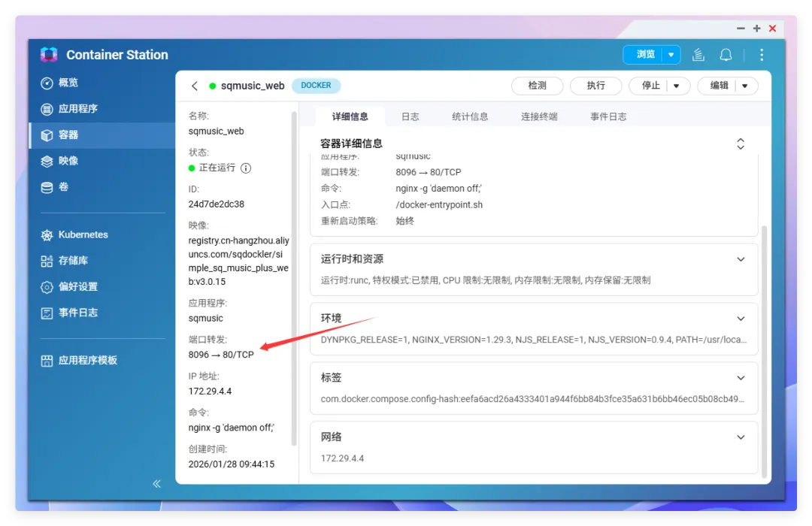Expand the 环境 section
812x526 pixels.
(741, 319)
